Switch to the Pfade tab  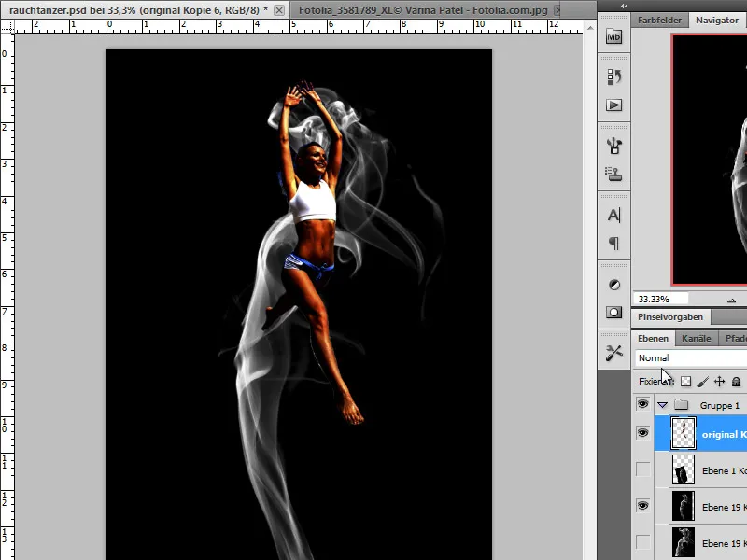click(x=735, y=338)
